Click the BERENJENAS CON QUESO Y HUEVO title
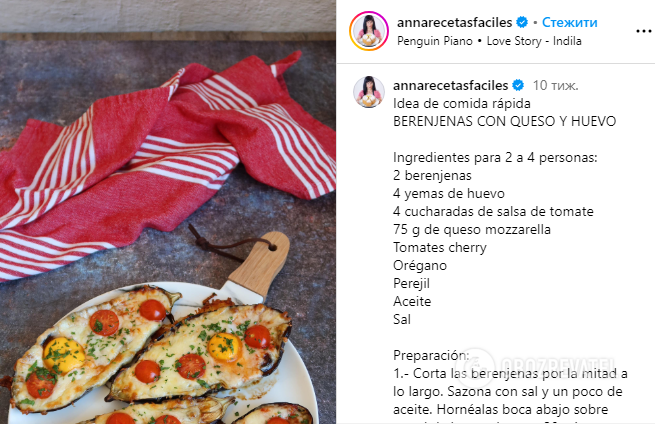 505,122
